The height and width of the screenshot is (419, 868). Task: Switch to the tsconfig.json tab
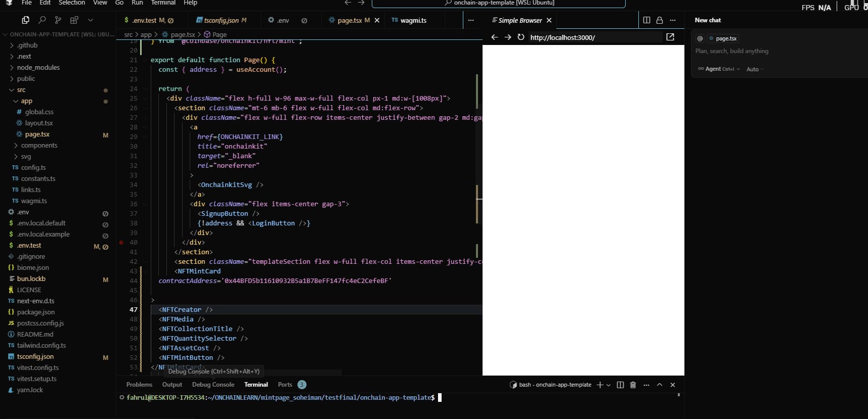pyautogui.click(x=222, y=21)
